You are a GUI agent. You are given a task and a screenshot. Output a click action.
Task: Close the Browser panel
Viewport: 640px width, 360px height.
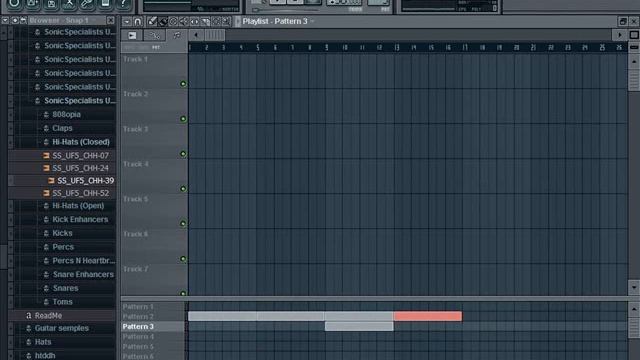111,20
